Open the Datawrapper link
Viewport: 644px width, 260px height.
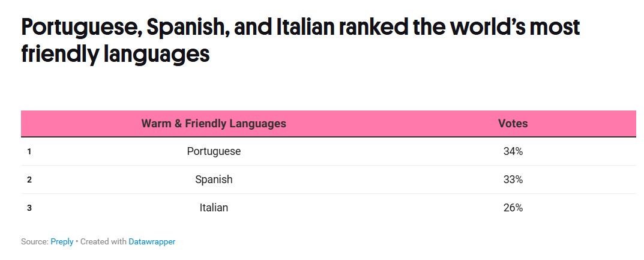click(x=152, y=241)
